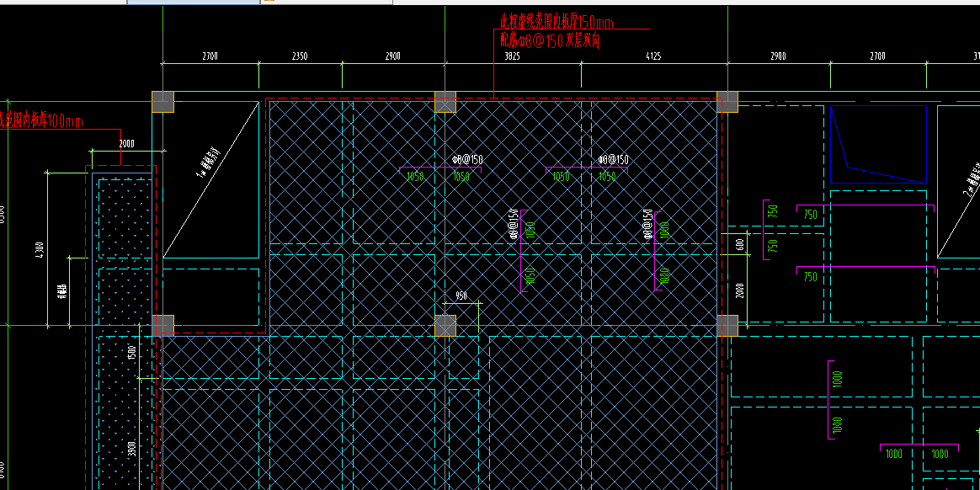Select the 3825 dimension text
Viewport: 980px width, 490px height.
click(512, 56)
